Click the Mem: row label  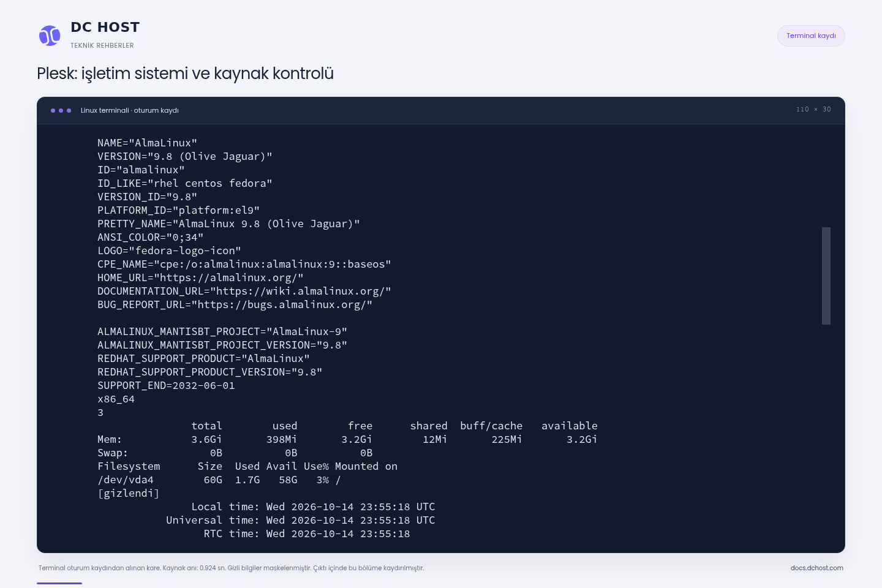pos(110,439)
